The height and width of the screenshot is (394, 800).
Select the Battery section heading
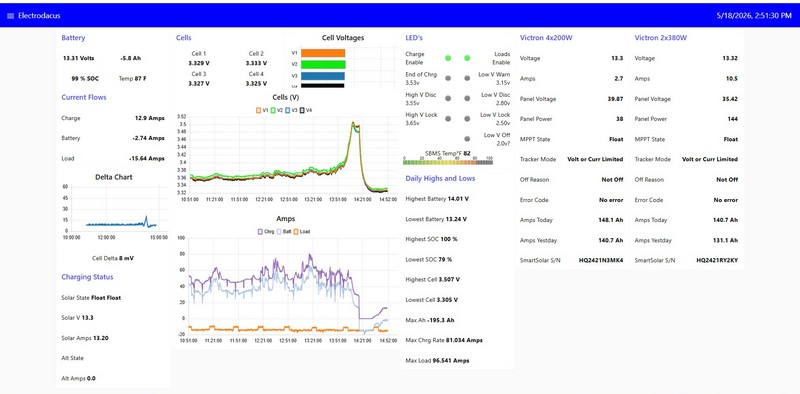point(73,38)
